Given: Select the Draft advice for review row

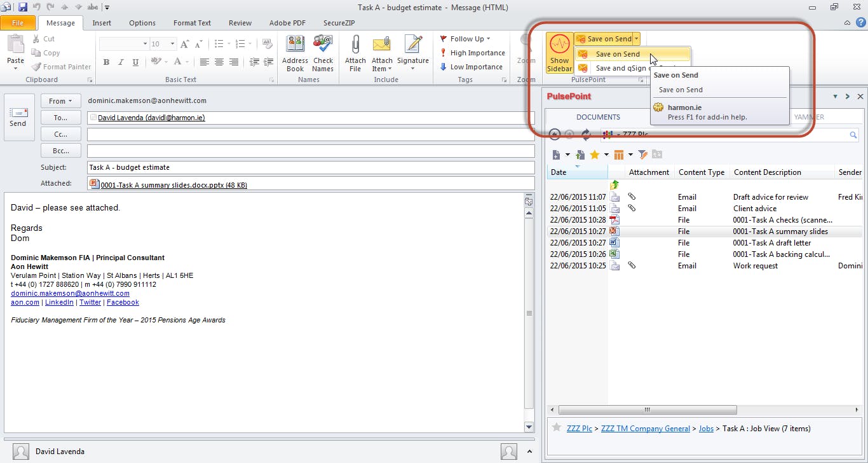Looking at the screenshot, I should 704,197.
